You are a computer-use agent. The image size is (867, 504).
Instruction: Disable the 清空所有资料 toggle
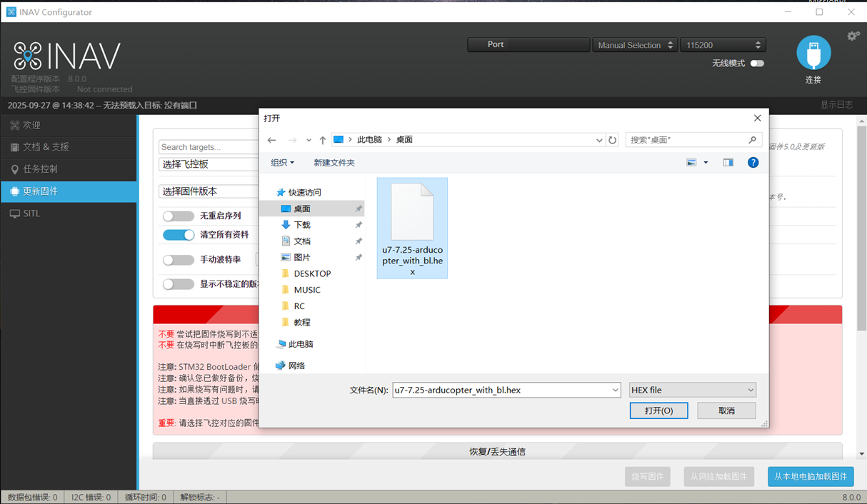[179, 235]
